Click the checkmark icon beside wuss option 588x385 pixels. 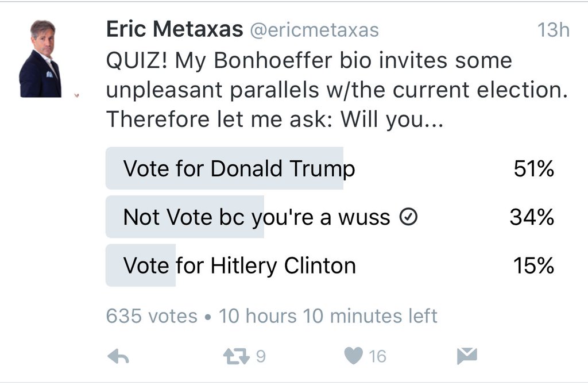pos(408,217)
